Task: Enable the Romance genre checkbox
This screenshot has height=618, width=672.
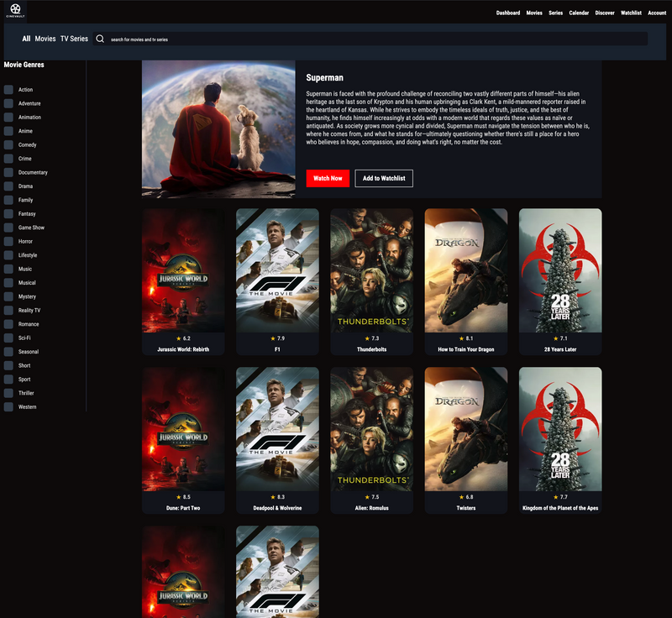Action: 8,324
